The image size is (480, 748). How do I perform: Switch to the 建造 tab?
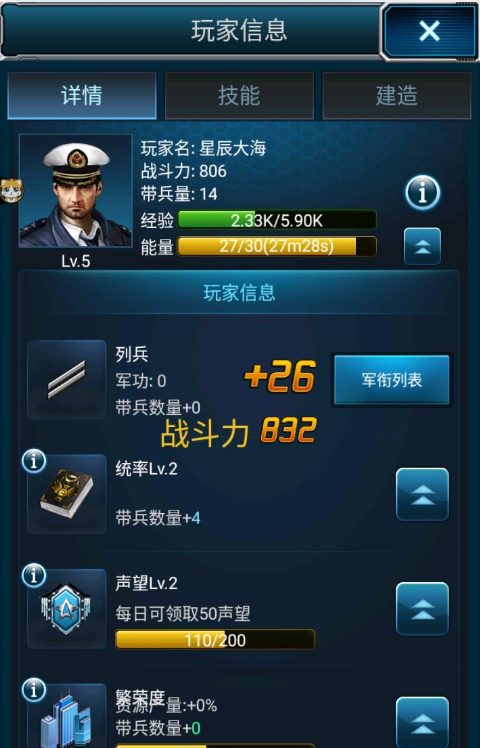[x=397, y=95]
